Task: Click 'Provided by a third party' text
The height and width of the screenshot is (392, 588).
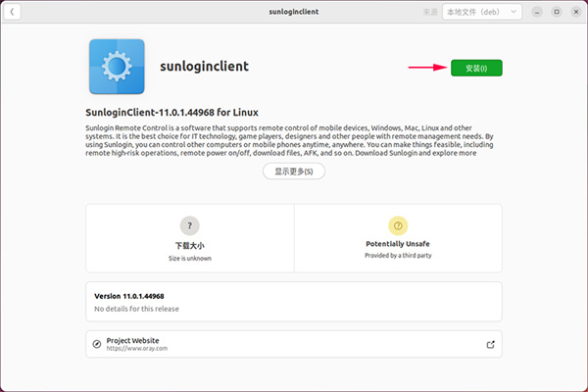Action: 398,256
